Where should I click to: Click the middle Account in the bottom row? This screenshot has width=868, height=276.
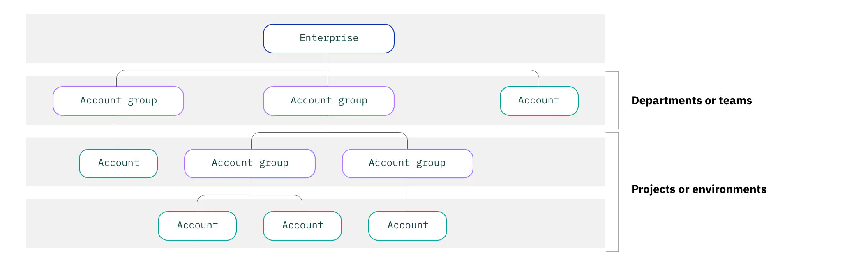[302, 225]
